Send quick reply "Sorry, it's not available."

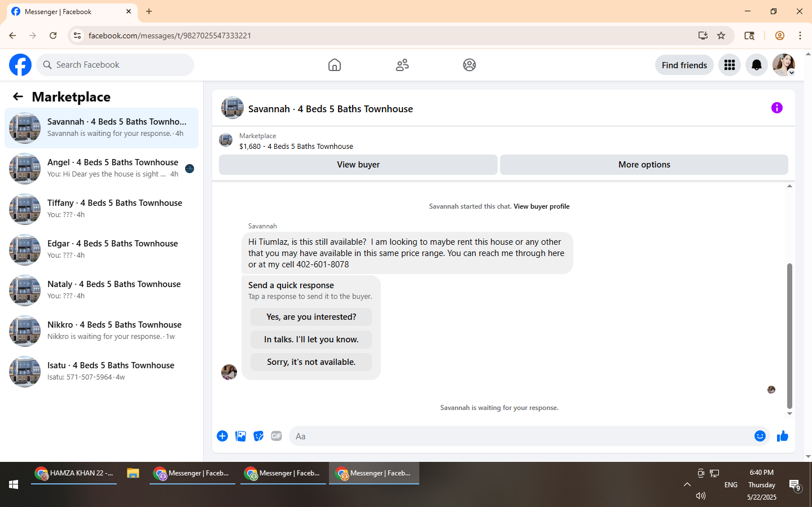(311, 362)
